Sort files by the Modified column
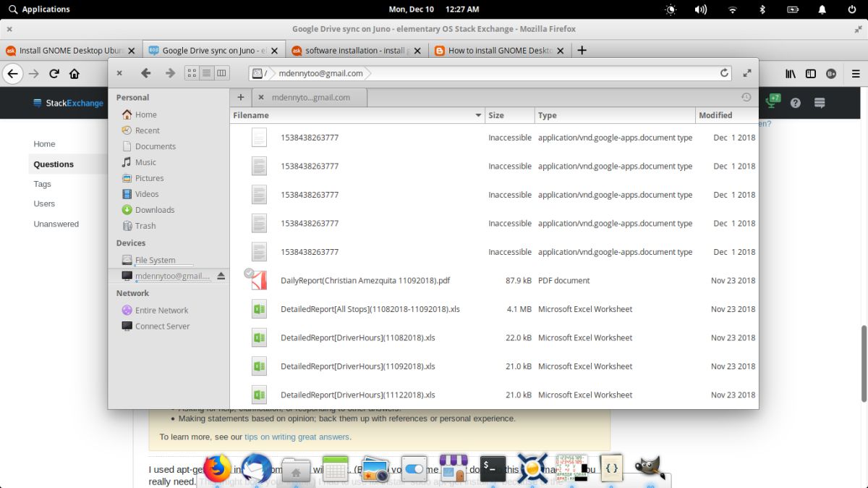The image size is (868, 488). (726, 115)
